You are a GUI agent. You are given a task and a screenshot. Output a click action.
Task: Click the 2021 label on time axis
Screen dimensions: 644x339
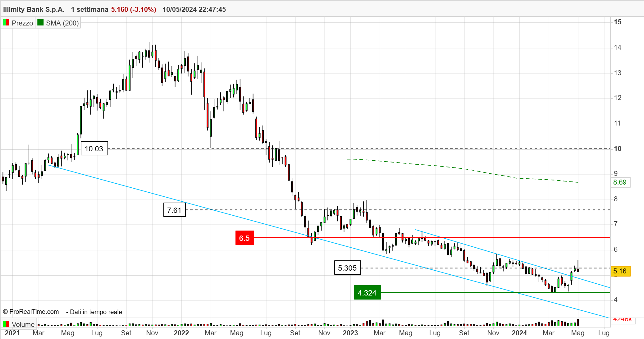pos(12,333)
